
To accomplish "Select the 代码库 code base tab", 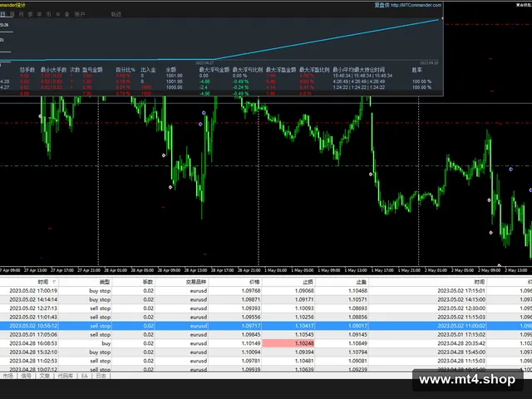I will click(x=65, y=376).
